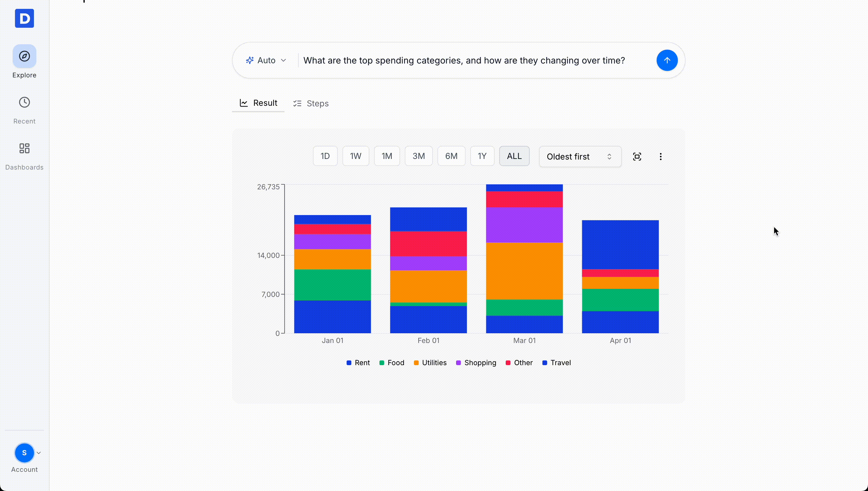Viewport: 868px width, 491px height.
Task: Toggle the Rent category in the legend
Action: pyautogui.click(x=358, y=362)
